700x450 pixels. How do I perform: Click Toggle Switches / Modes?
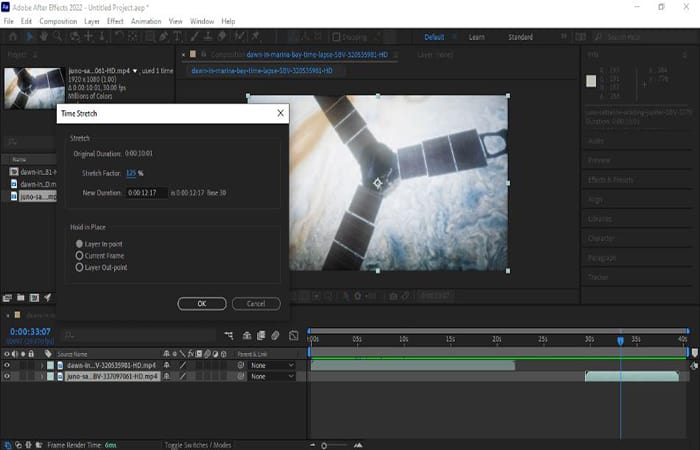pyautogui.click(x=198, y=445)
